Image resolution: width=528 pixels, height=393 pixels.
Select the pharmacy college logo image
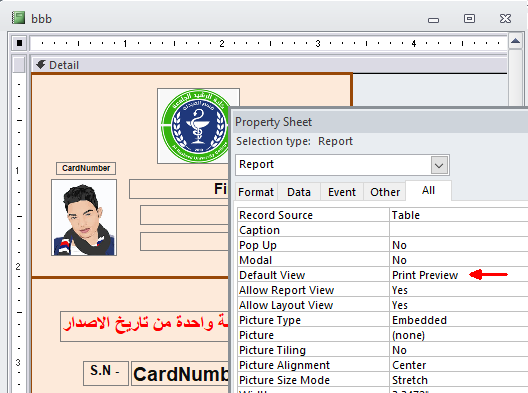(x=195, y=126)
